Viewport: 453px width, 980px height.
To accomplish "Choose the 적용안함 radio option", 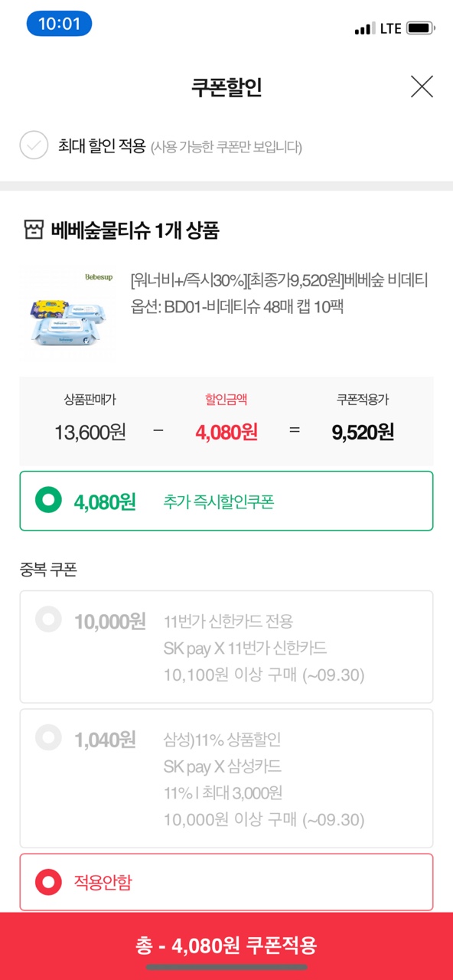I will (x=48, y=882).
